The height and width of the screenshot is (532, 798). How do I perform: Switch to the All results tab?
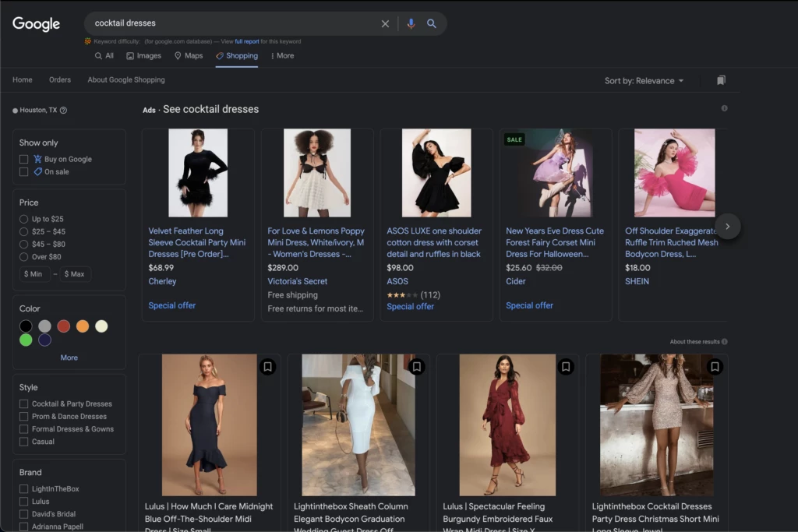click(x=104, y=56)
